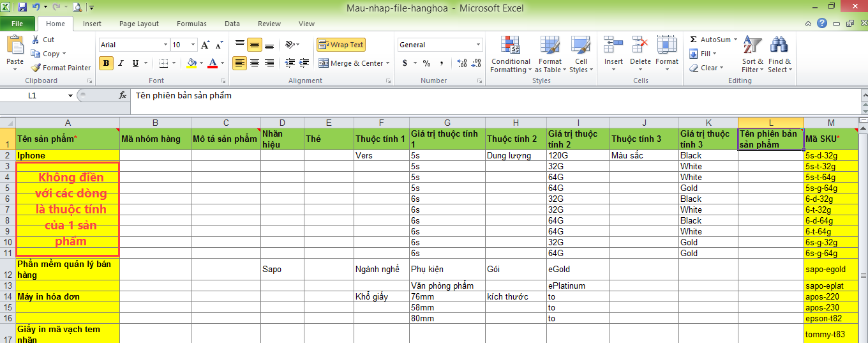Set Top Align vertical alignment

pyautogui.click(x=240, y=45)
